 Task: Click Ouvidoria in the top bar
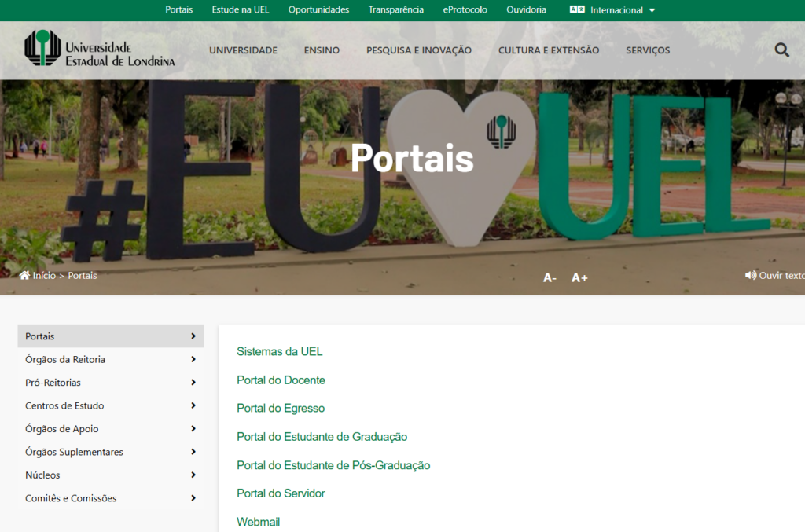[x=526, y=10]
